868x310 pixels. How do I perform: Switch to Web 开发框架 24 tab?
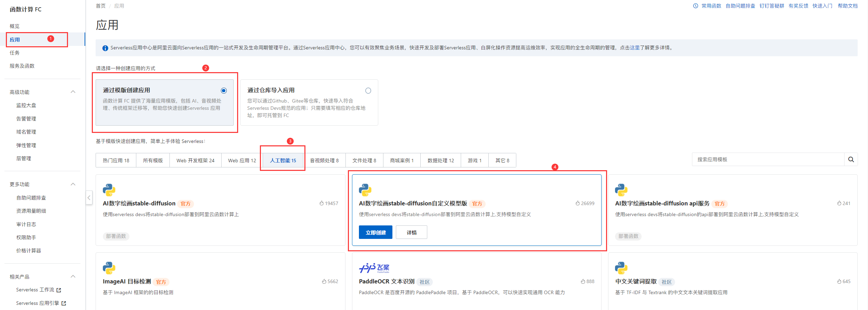click(x=195, y=161)
